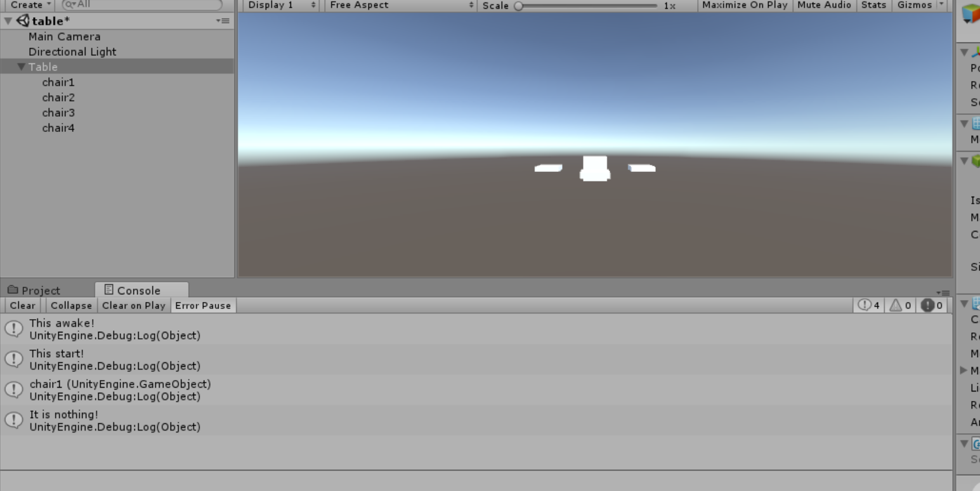This screenshot has width=980, height=491.
Task: Collapse the table scene foldout arrow
Action: coord(8,21)
